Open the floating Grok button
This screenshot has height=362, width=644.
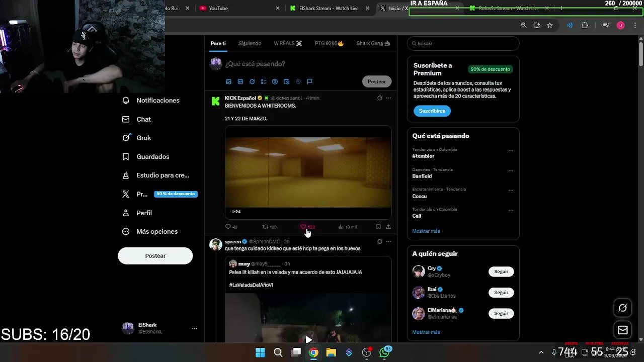[x=623, y=308]
